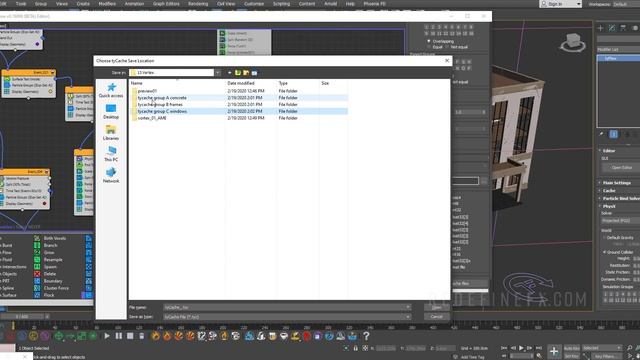Select the Overlapping radio option

[429, 41]
